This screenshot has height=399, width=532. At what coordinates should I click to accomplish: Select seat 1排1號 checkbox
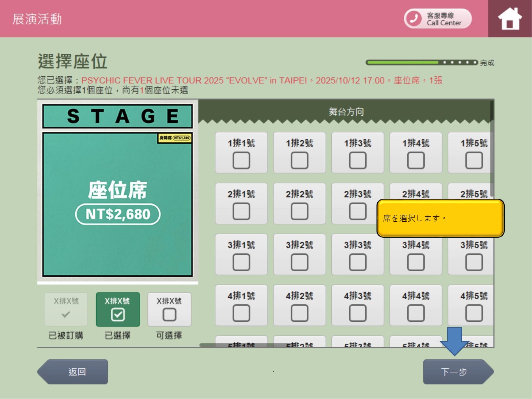[x=241, y=160]
